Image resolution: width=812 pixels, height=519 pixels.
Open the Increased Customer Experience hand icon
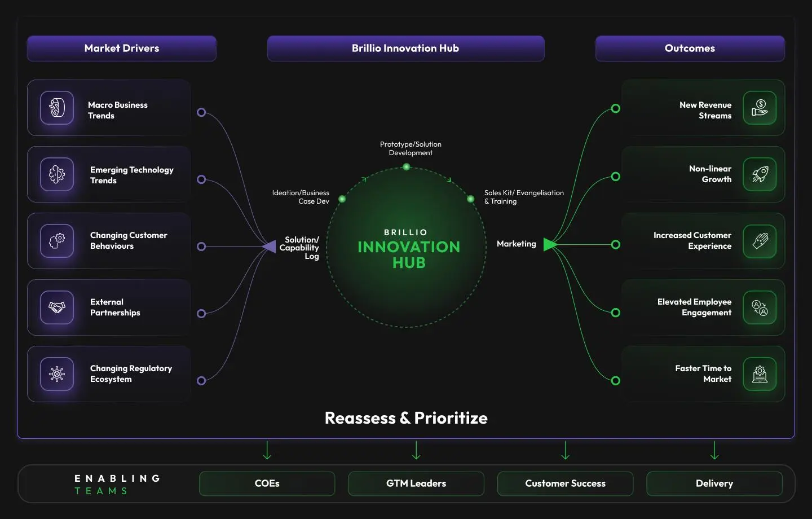click(760, 241)
